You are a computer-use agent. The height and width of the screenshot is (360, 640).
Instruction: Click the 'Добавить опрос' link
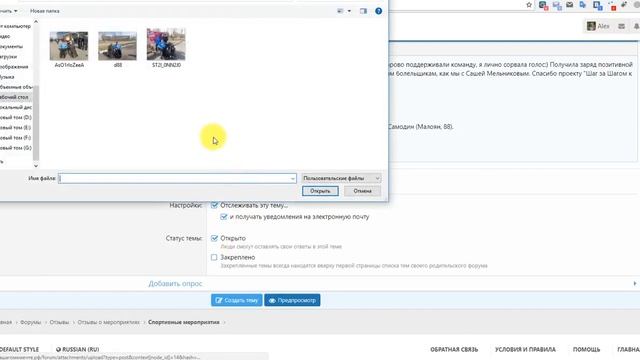pyautogui.click(x=175, y=284)
